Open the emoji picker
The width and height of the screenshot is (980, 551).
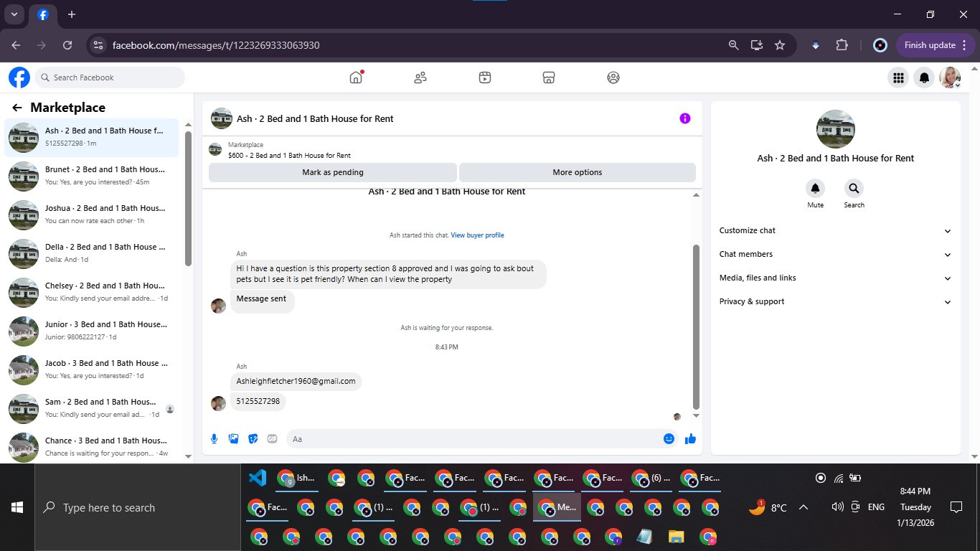pos(669,438)
